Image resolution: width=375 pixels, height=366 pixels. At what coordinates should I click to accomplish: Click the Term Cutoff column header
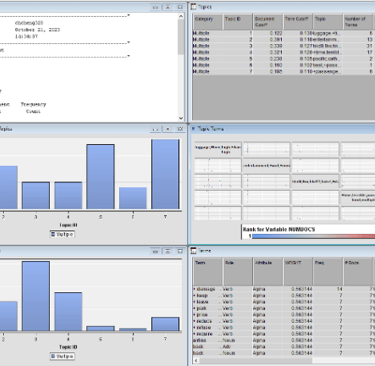(298, 22)
